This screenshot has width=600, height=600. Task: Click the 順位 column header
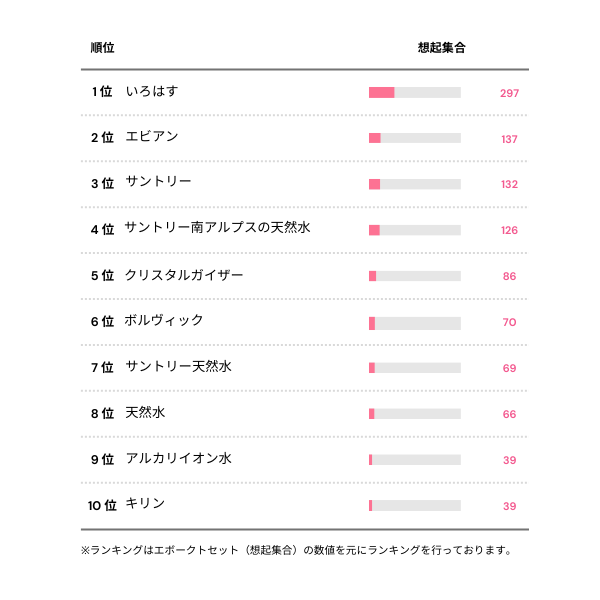pyautogui.click(x=101, y=47)
